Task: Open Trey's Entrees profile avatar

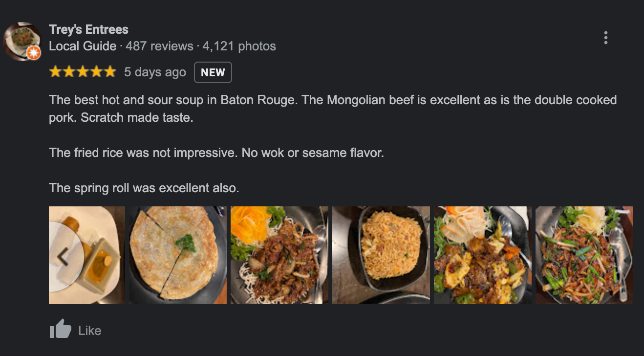Action: point(22,41)
